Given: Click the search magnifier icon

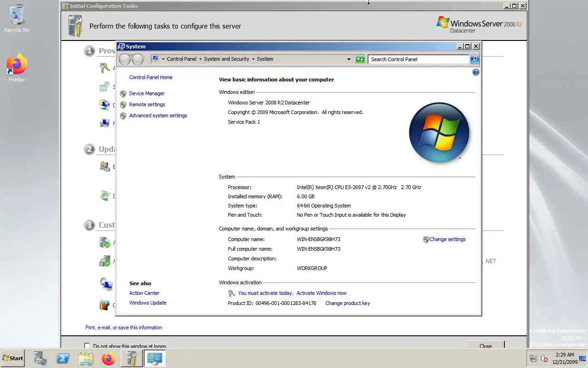Looking at the screenshot, I should click(x=475, y=59).
